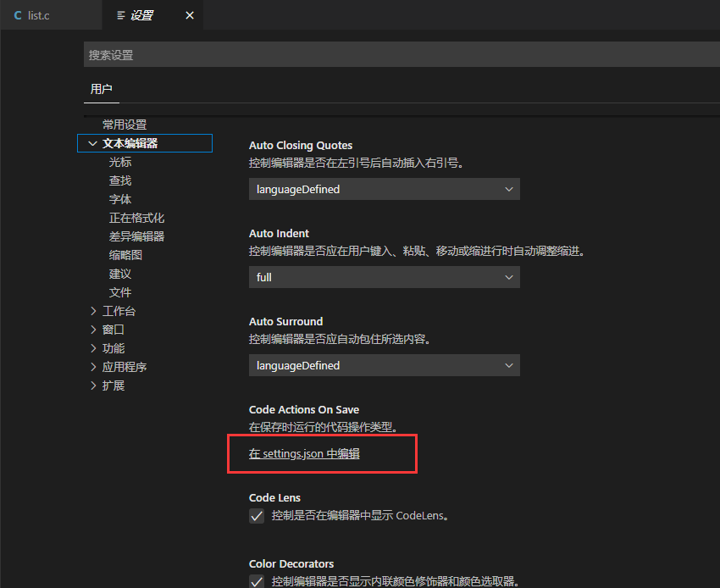
Task: Close the 设置 tab
Action: (190, 14)
